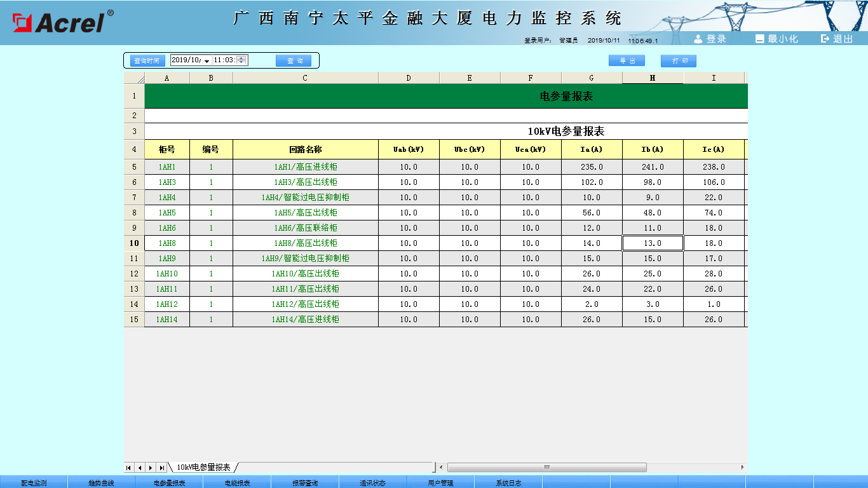The width and height of the screenshot is (868, 488).
Task: Go to last sheet using tab navigation arrow
Action: [162, 468]
